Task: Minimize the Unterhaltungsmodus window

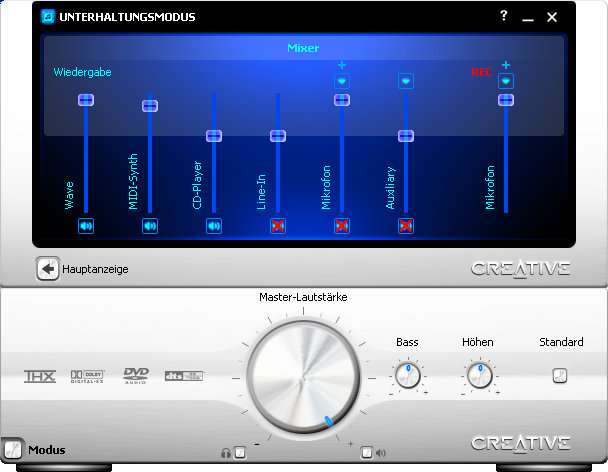Action: (x=528, y=18)
